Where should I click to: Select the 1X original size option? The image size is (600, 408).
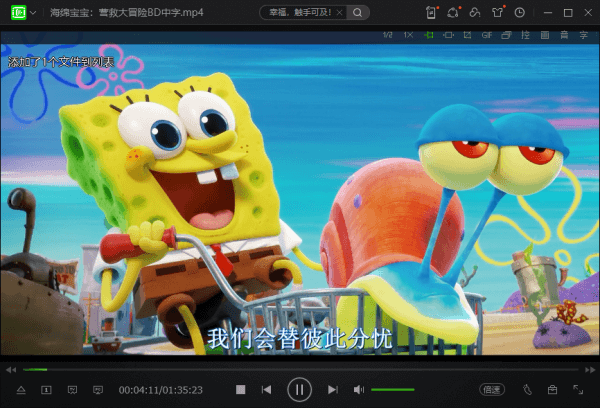(408, 35)
